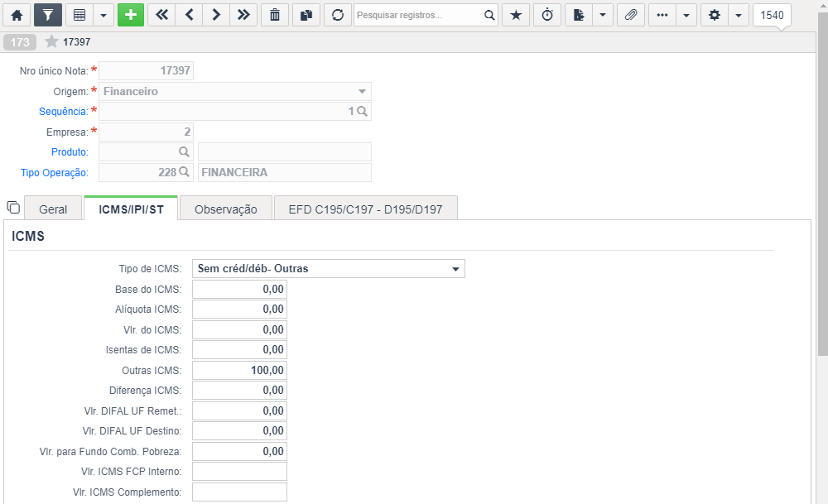
Task: Add a new record with plus button
Action: pos(131,15)
